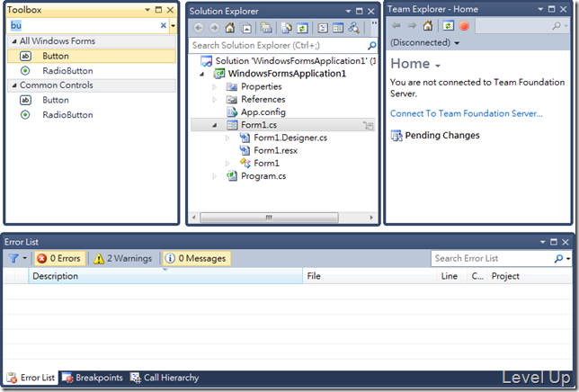Image resolution: width=579 pixels, height=392 pixels.
Task: Select RadioButton under Common Controls
Action: pos(92,115)
